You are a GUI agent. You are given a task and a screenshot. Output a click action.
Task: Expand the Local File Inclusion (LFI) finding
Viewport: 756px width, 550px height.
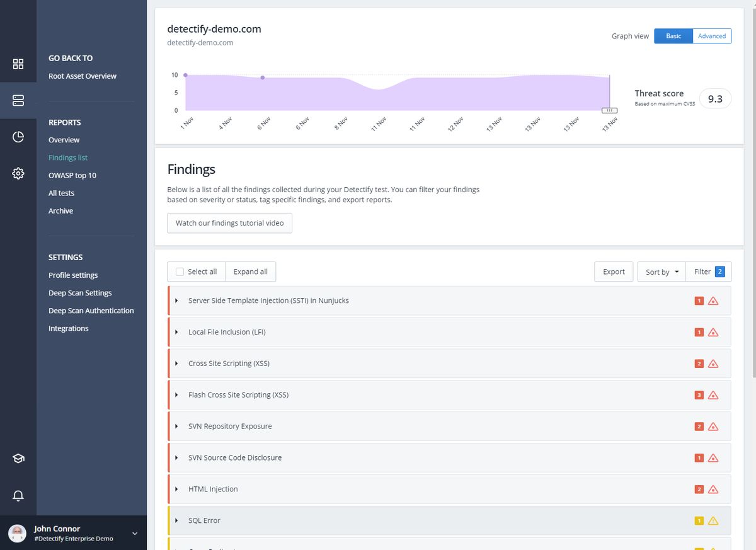176,332
